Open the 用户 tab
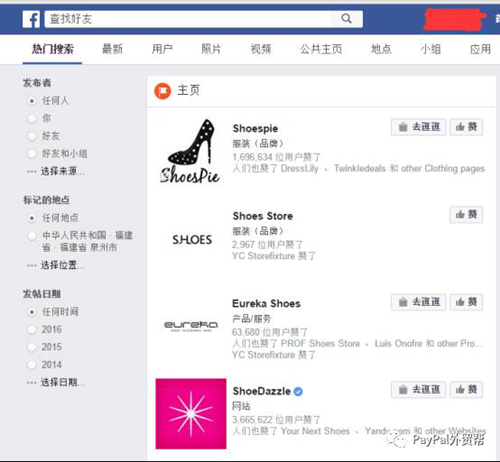This screenshot has height=462, width=500. (162, 49)
